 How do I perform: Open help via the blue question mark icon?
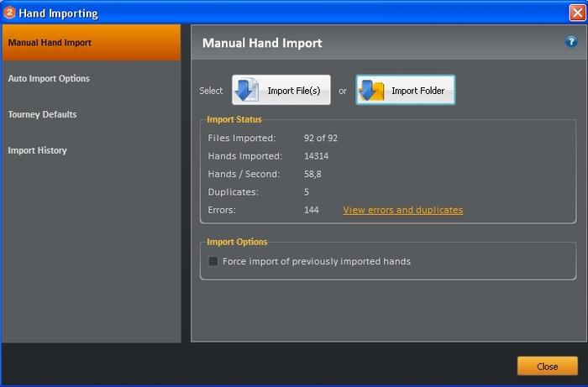tap(571, 42)
